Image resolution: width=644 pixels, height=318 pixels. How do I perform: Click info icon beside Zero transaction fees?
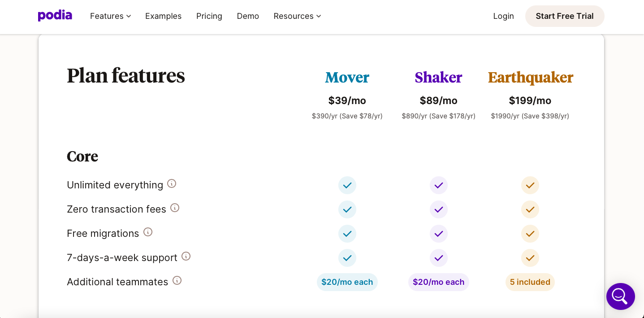[175, 208]
